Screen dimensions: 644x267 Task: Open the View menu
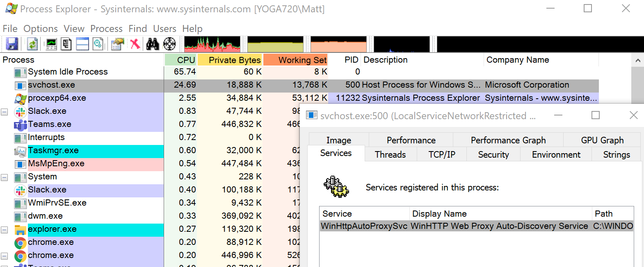[74, 29]
